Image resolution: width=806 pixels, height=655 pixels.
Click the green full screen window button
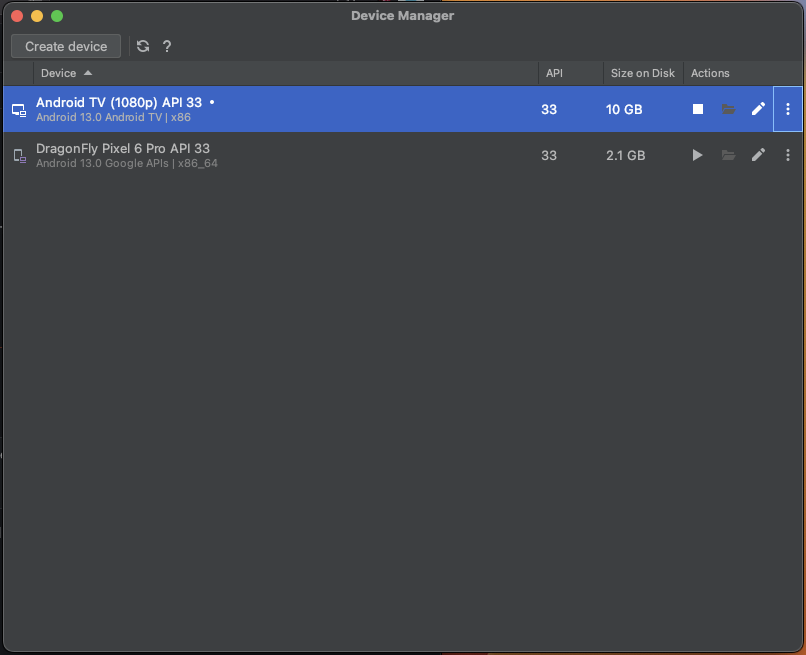click(57, 16)
